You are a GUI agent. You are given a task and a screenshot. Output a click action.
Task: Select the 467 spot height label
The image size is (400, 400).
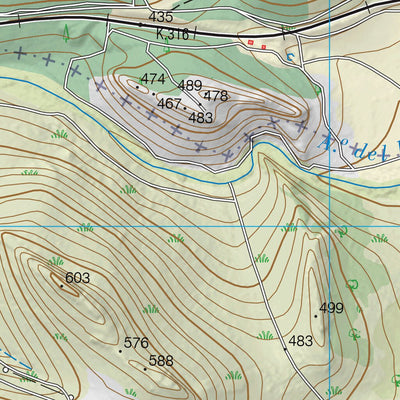pos(169,104)
